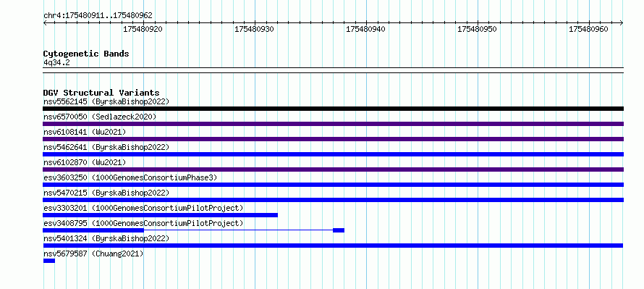644x289 pixels.
Task: Click the purple bar for nsv6108141
Action: click(x=333, y=139)
